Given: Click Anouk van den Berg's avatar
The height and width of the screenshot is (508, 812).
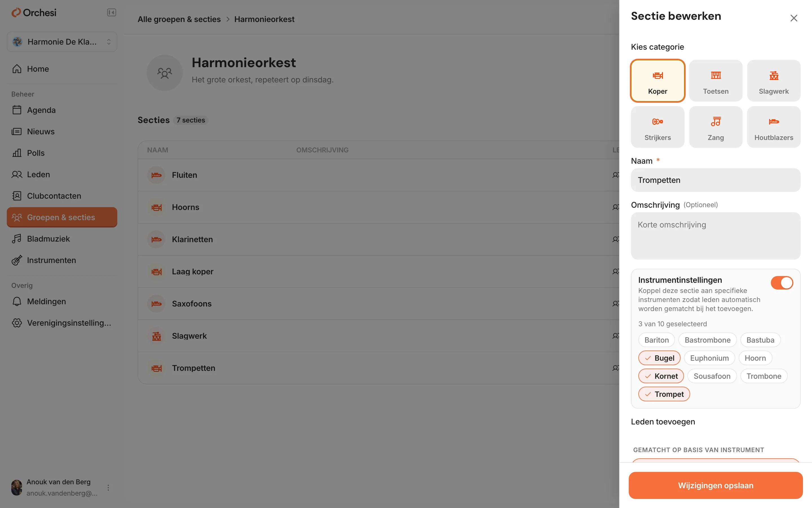Looking at the screenshot, I should coord(16,487).
